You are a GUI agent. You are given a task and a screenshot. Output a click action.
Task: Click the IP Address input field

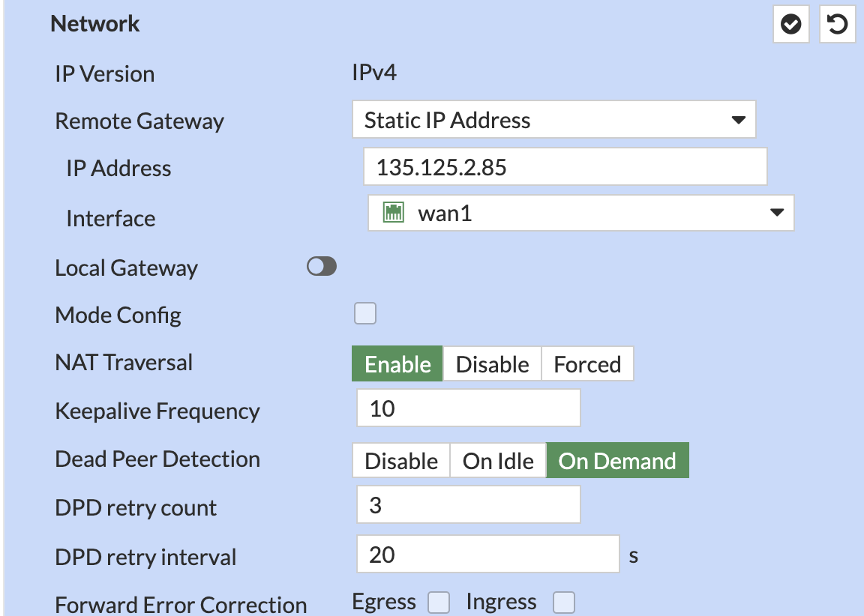(565, 166)
